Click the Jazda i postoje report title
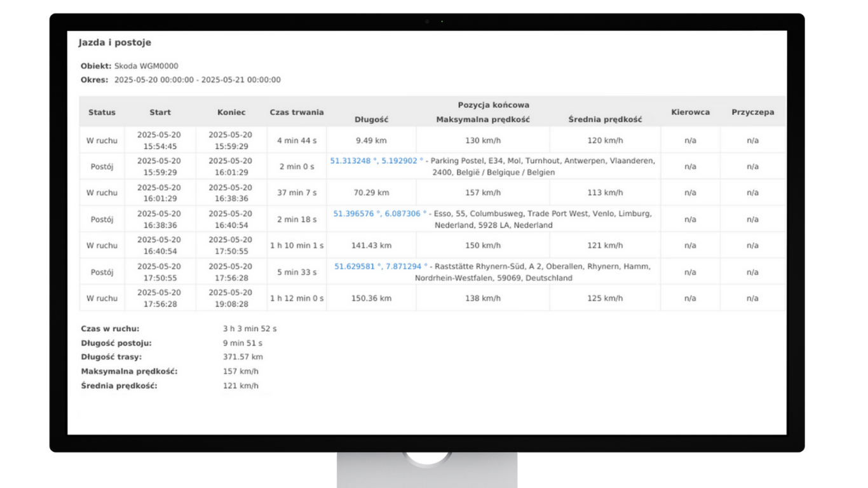Viewport: 868px width, 488px height. click(115, 43)
